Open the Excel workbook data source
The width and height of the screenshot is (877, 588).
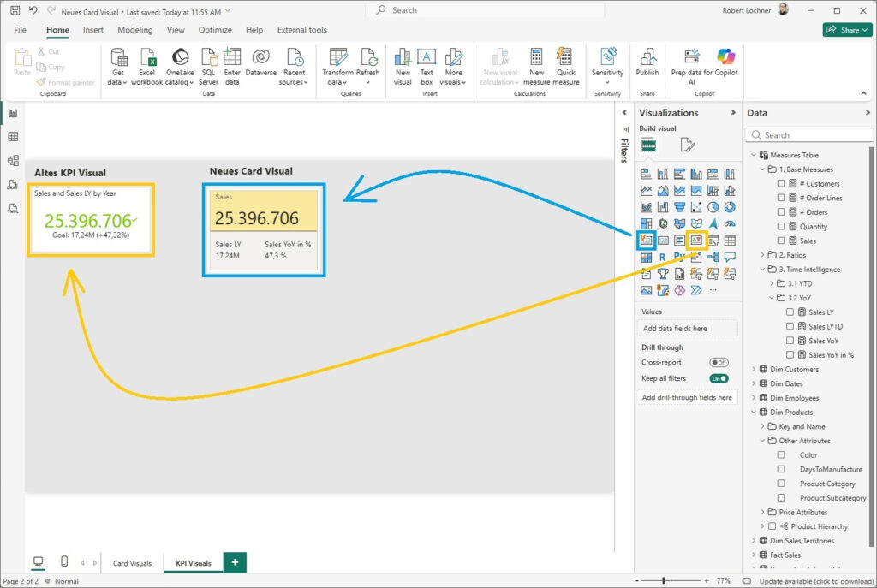(x=146, y=58)
